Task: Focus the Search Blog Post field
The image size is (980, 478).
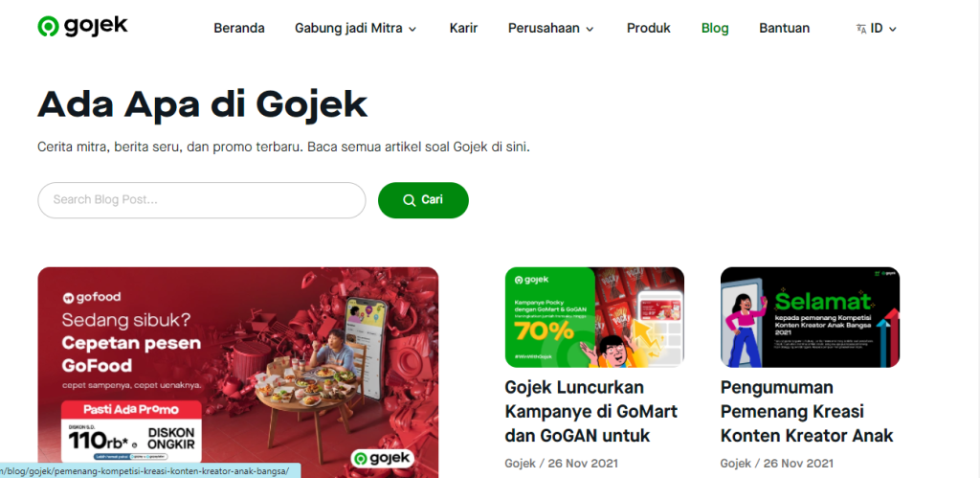Action: [x=202, y=200]
